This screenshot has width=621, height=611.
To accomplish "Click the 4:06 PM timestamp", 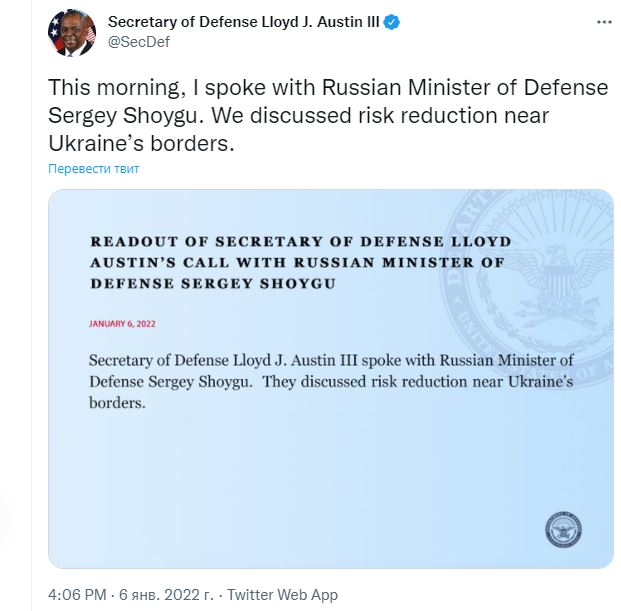I will point(77,595).
